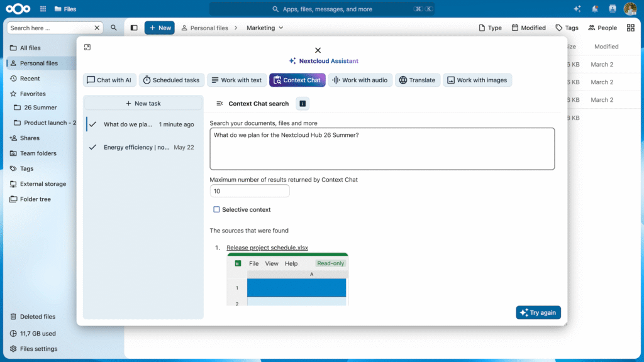Open the Type filter dropdown
Viewport: 644px width, 362px height.
[x=490, y=28]
